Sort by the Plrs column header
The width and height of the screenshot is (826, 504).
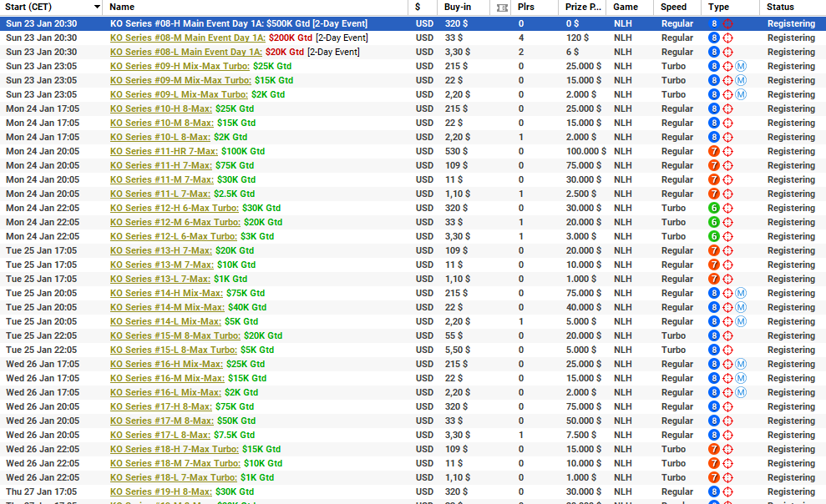click(x=525, y=7)
